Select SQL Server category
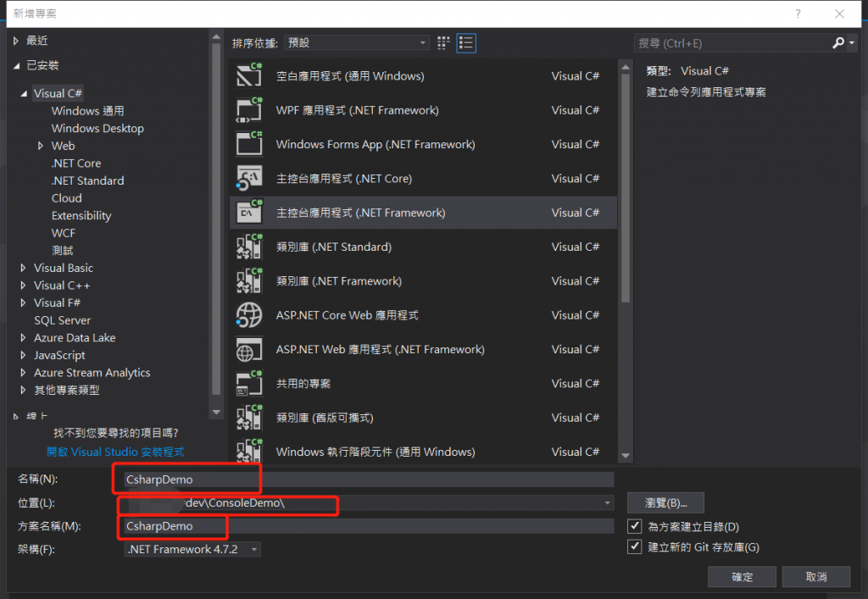This screenshot has width=868, height=599. click(x=62, y=320)
